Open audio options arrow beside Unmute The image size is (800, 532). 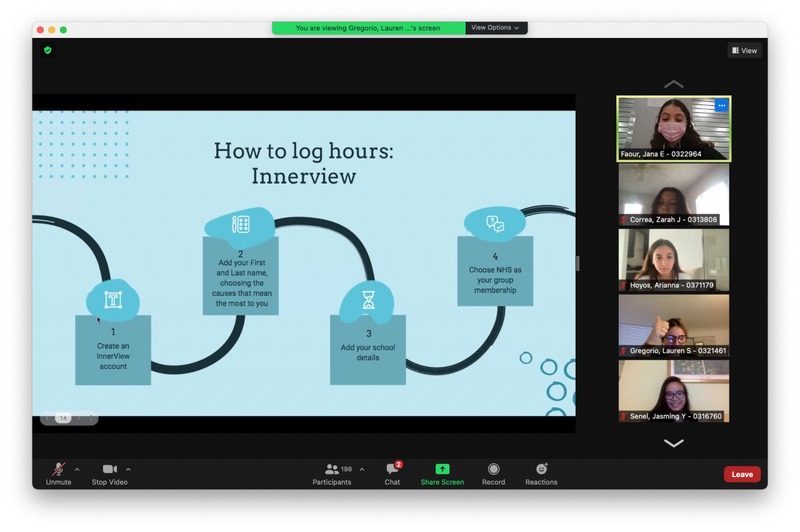pyautogui.click(x=77, y=470)
